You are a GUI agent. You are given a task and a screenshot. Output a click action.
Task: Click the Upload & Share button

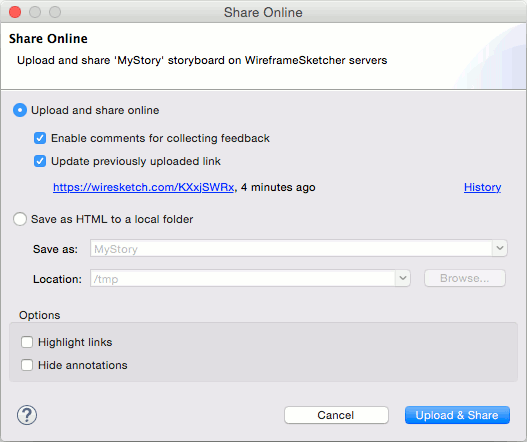pyautogui.click(x=457, y=415)
